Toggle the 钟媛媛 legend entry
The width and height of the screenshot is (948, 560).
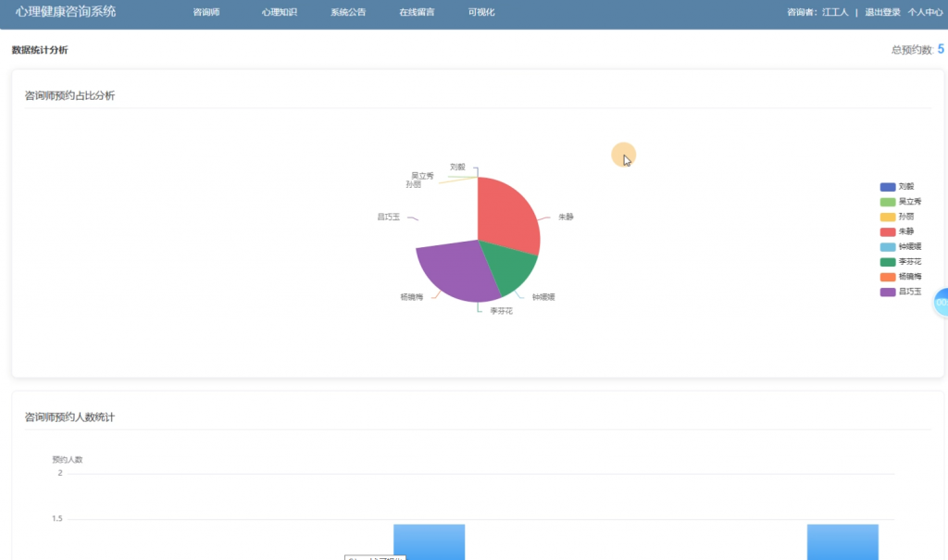coord(901,247)
